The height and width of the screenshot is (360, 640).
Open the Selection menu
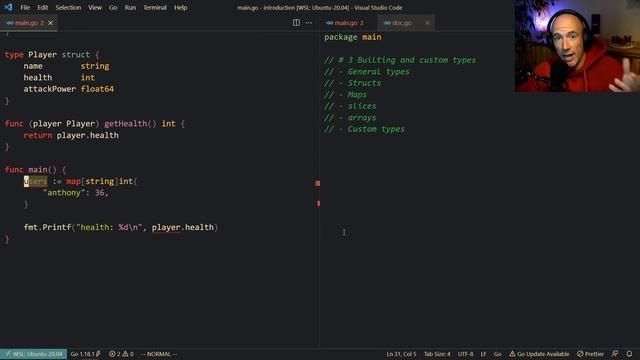click(x=68, y=7)
